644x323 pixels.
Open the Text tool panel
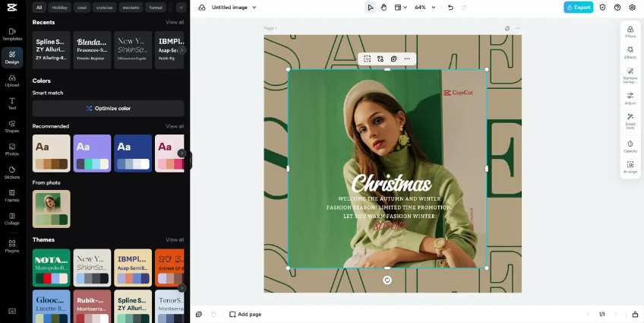(x=12, y=103)
